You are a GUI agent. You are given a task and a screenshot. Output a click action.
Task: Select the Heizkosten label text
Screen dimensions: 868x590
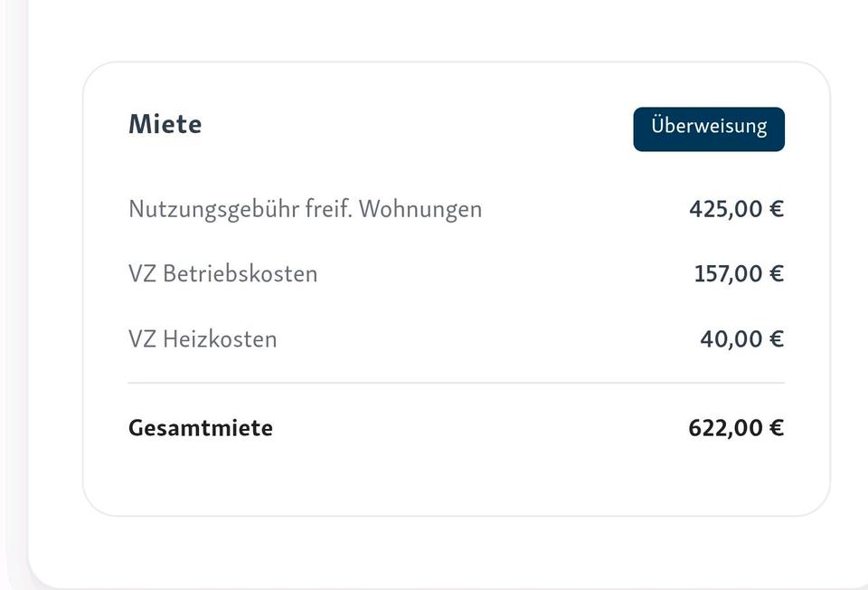pos(220,339)
